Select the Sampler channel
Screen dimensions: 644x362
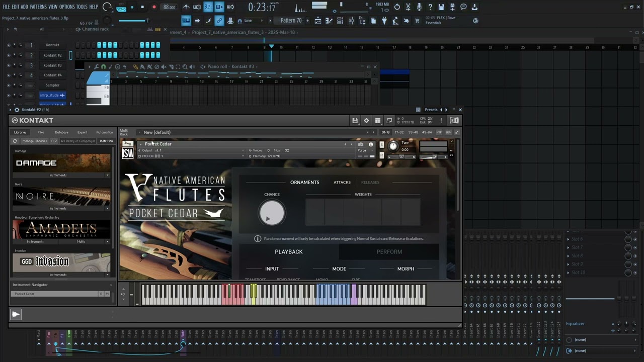coord(52,85)
